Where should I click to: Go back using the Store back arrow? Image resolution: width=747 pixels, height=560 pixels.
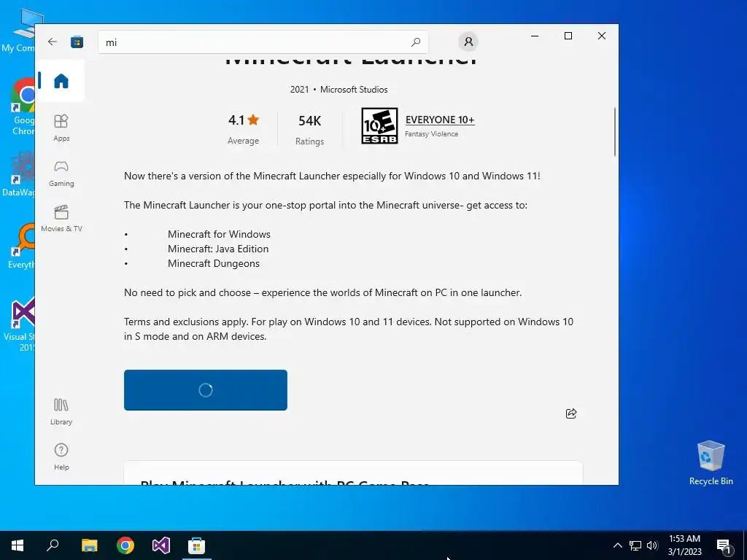[x=53, y=42]
